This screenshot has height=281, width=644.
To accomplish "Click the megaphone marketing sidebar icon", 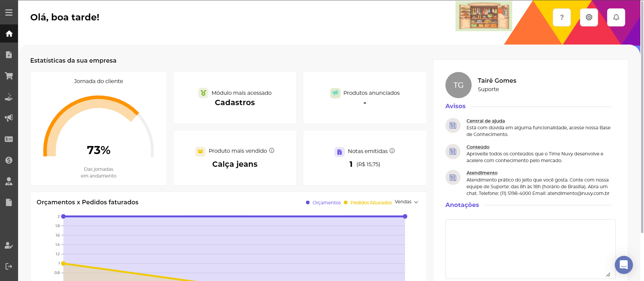I will 9,118.
